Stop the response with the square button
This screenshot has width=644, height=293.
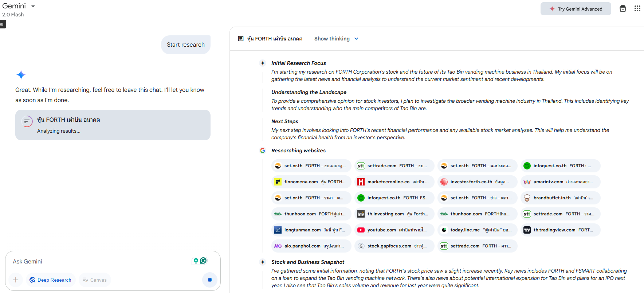coord(210,280)
